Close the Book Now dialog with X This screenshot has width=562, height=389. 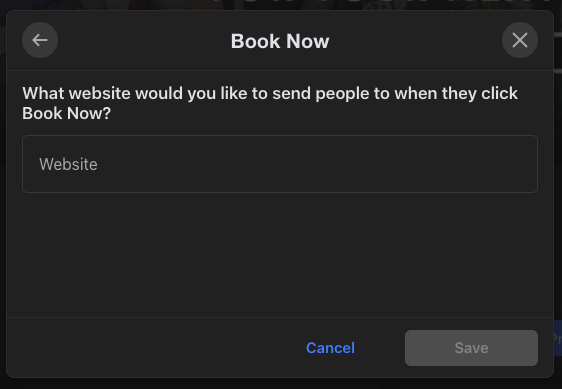520,40
